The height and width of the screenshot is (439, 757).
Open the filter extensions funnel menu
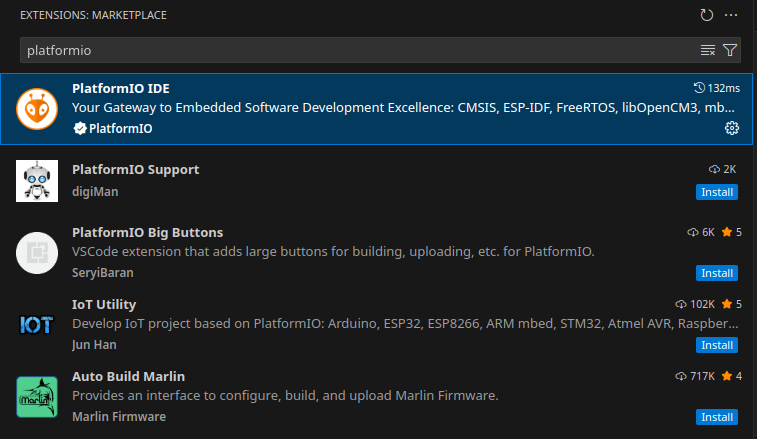point(730,50)
